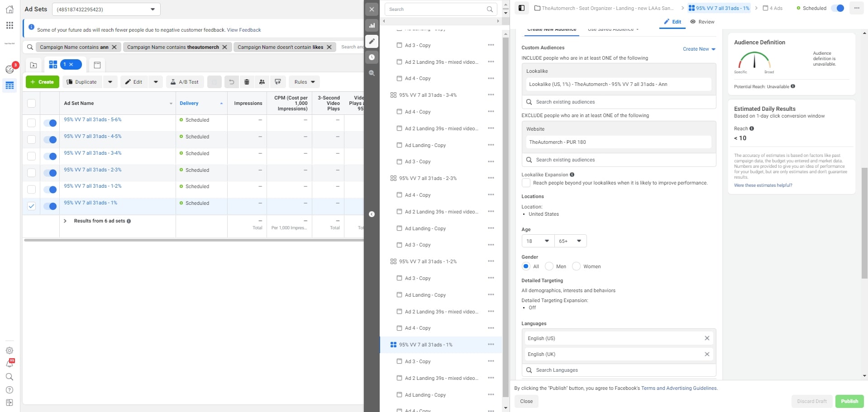This screenshot has width=868, height=412.
Task: Open the View Feedback link
Action: 244,30
